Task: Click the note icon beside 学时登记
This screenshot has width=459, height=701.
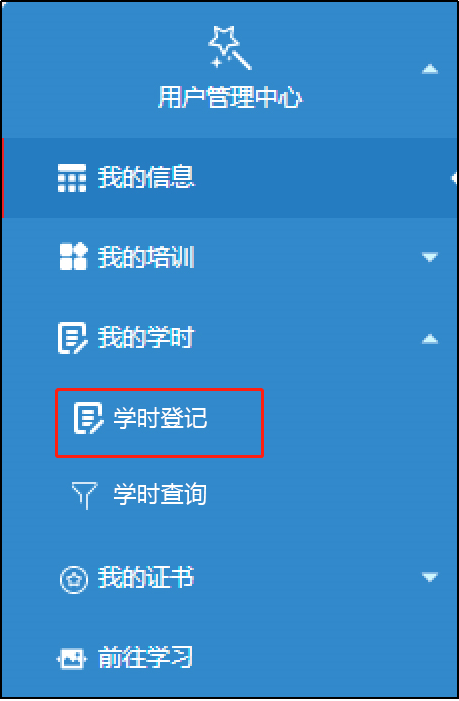Action: (x=88, y=418)
